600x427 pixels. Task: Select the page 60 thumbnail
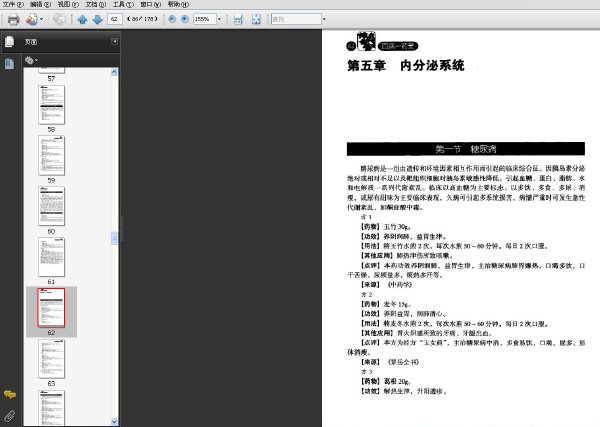point(52,206)
